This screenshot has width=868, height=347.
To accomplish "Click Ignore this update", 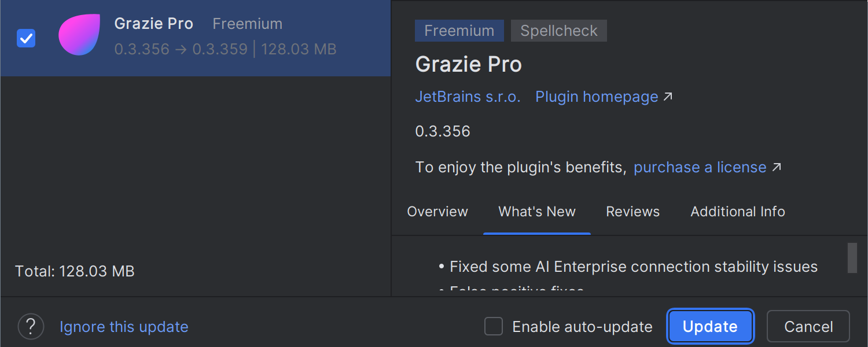I will [x=124, y=327].
